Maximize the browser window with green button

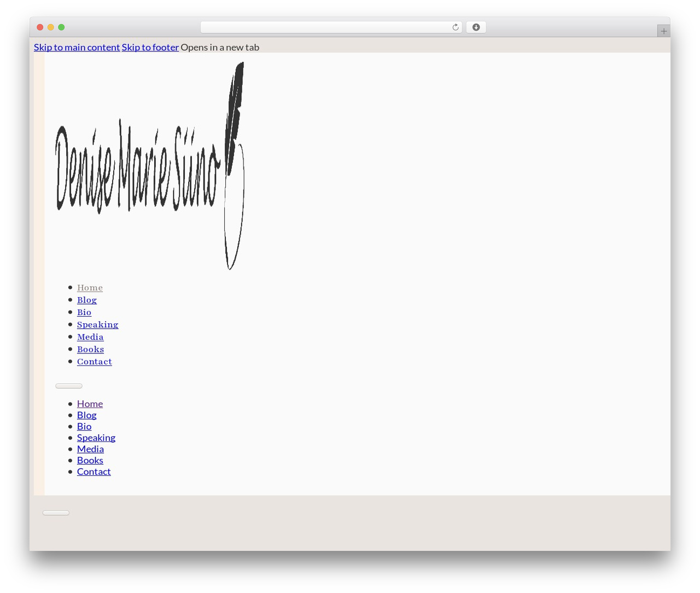click(61, 27)
